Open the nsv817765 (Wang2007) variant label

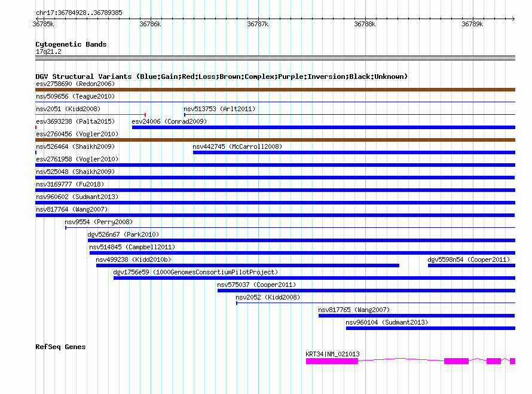354,310
